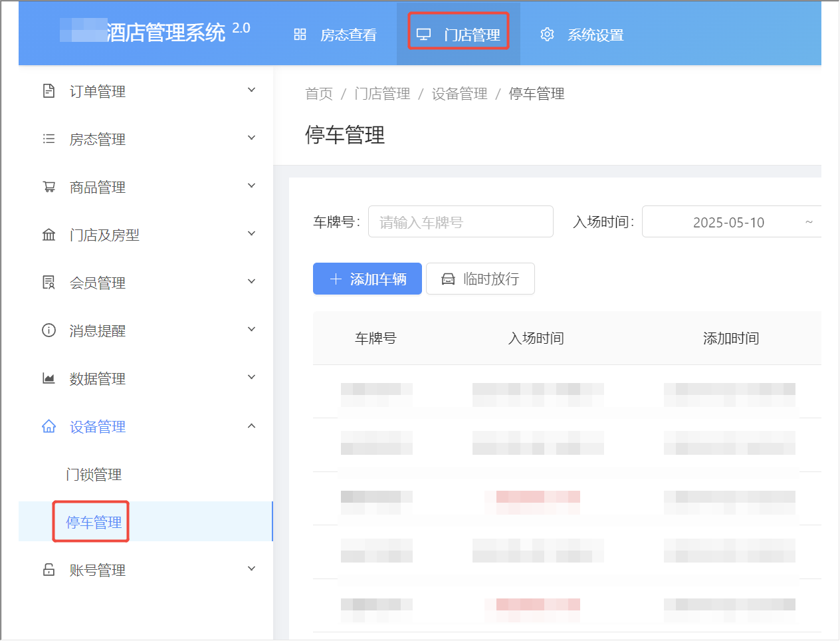840x641 pixels.
Task: Click the 房态管理 list icon
Action: pyautogui.click(x=49, y=139)
